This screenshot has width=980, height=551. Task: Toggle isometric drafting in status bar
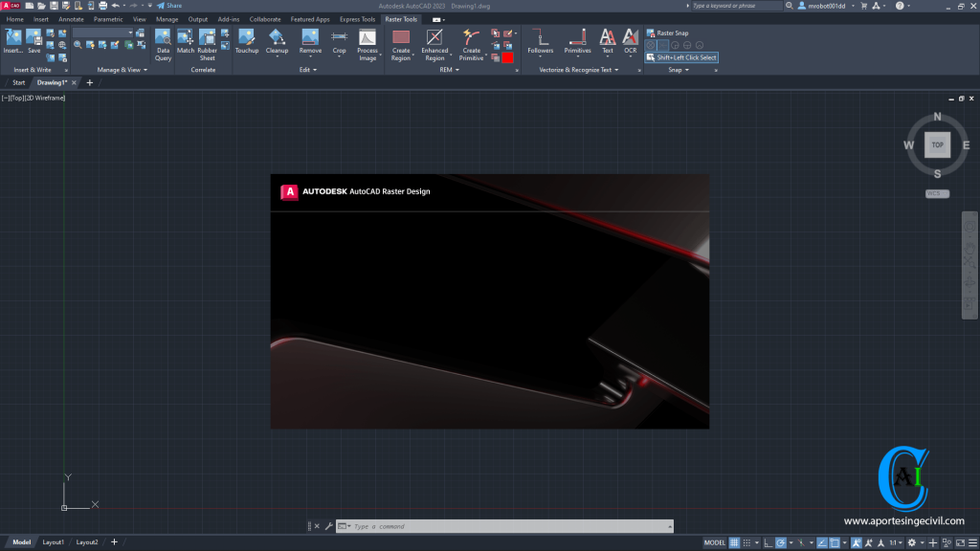pyautogui.click(x=801, y=543)
